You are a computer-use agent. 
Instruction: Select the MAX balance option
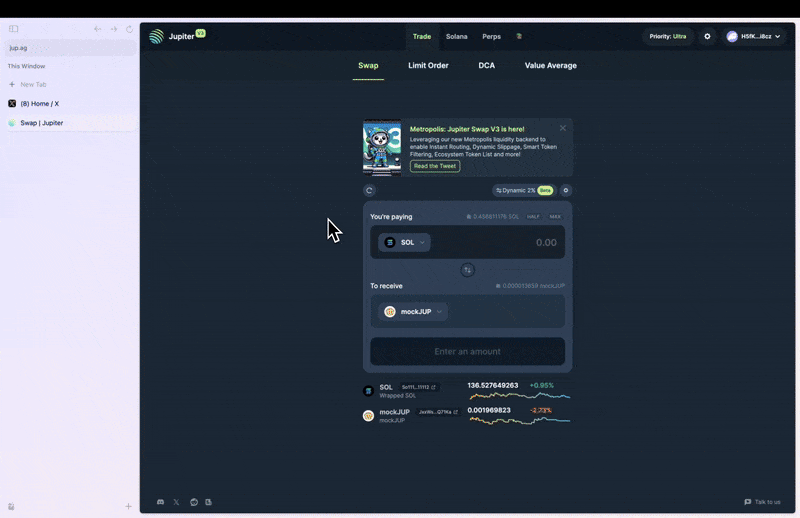click(x=555, y=216)
